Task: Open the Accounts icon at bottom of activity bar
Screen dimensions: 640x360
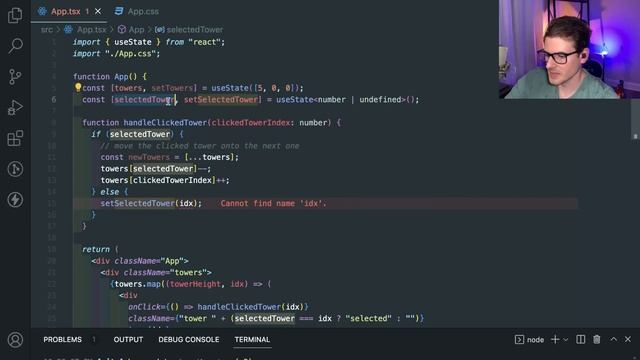Action: [x=15, y=340]
